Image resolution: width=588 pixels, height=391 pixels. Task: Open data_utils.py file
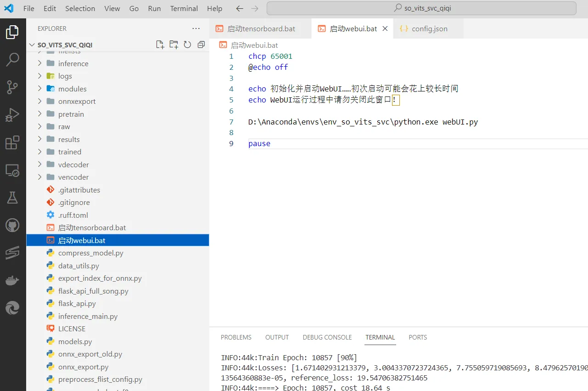tap(118, 266)
